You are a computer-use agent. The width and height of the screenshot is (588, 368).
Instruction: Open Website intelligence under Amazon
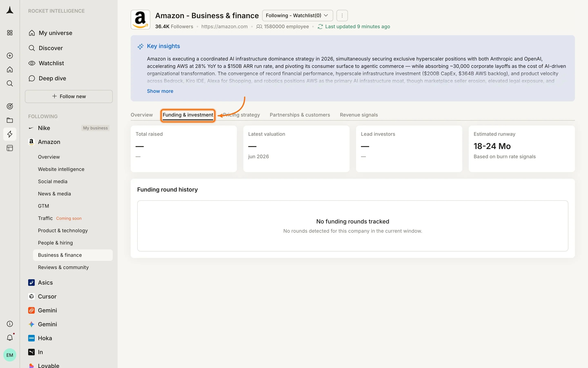[61, 169]
